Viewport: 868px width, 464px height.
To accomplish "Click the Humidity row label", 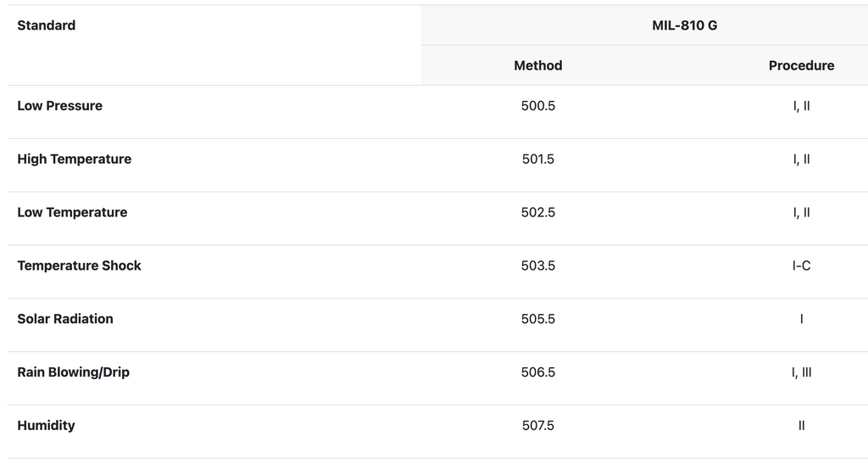I will pyautogui.click(x=46, y=426).
